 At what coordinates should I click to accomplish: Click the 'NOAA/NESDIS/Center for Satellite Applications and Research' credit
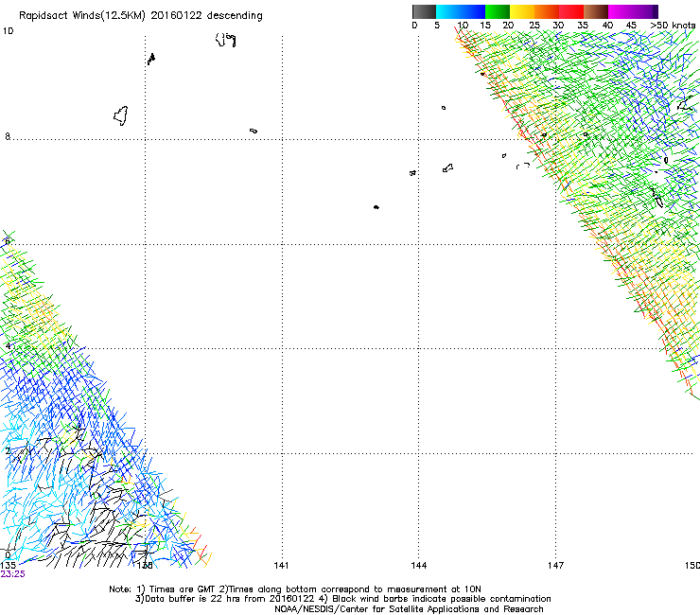pos(409,609)
